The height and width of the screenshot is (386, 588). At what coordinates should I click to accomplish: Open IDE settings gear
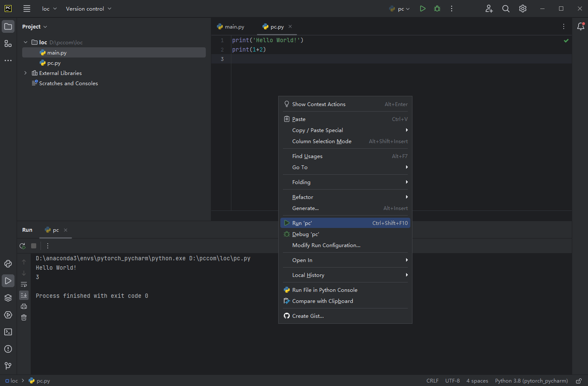click(523, 9)
